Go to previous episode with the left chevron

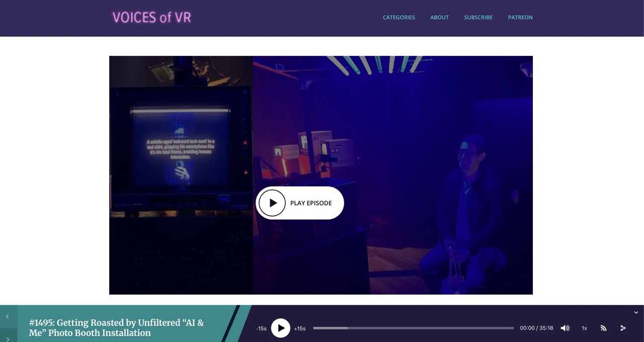8,316
